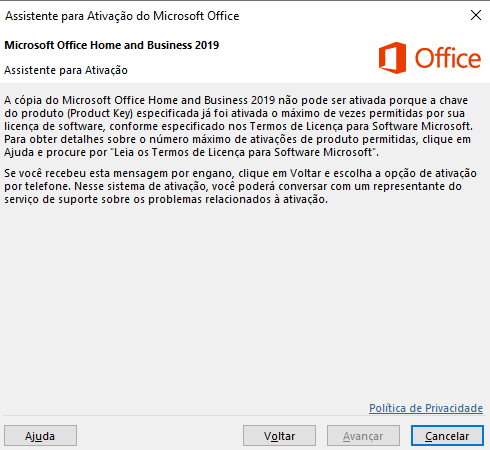
Task: Click the orange Office logo icon
Action: coord(392,58)
